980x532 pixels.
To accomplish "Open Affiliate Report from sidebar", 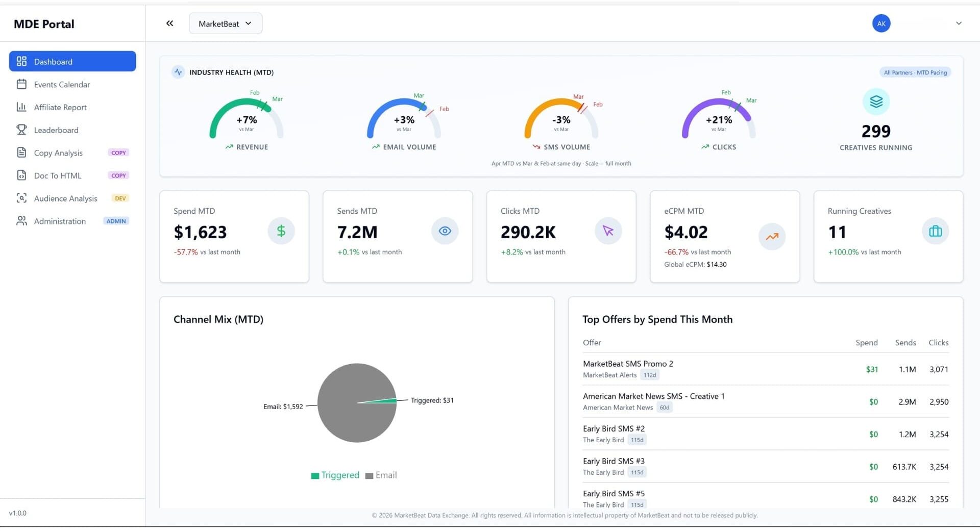I will click(60, 107).
